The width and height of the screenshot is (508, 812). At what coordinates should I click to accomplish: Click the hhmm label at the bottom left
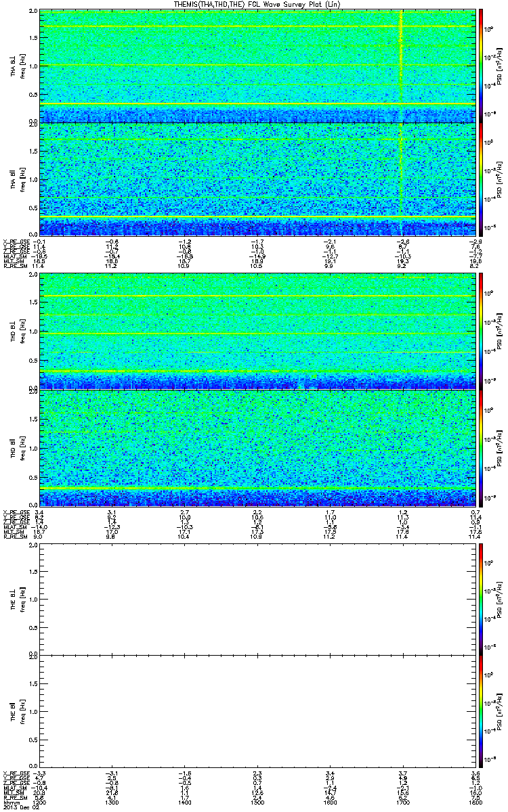pyautogui.click(x=10, y=802)
